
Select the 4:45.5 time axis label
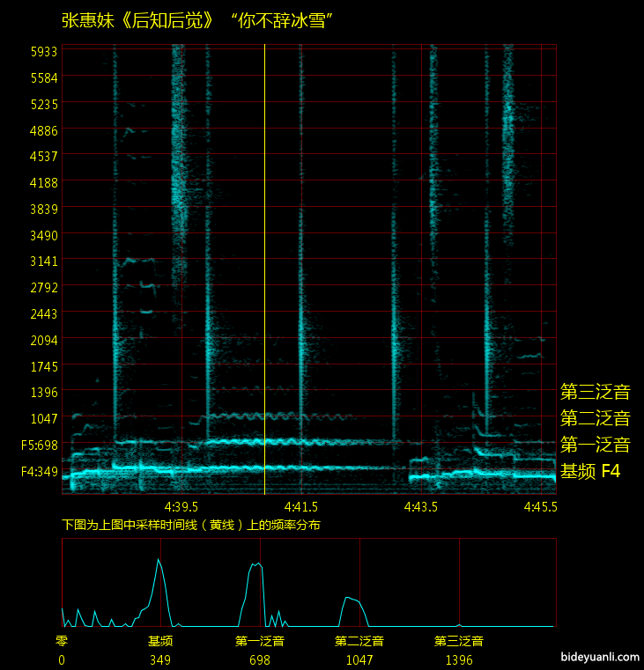pos(540,507)
